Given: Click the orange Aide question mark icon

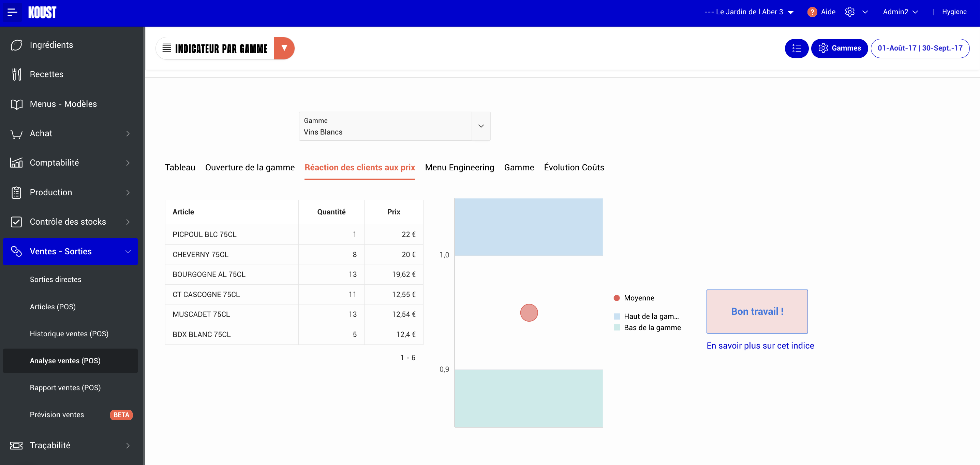Looking at the screenshot, I should (x=812, y=12).
